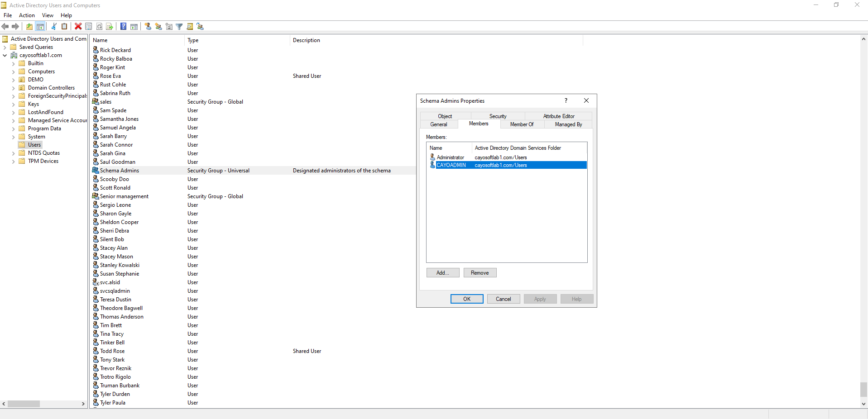
Task: Open the Security tab in properties dialog
Action: [x=498, y=116]
